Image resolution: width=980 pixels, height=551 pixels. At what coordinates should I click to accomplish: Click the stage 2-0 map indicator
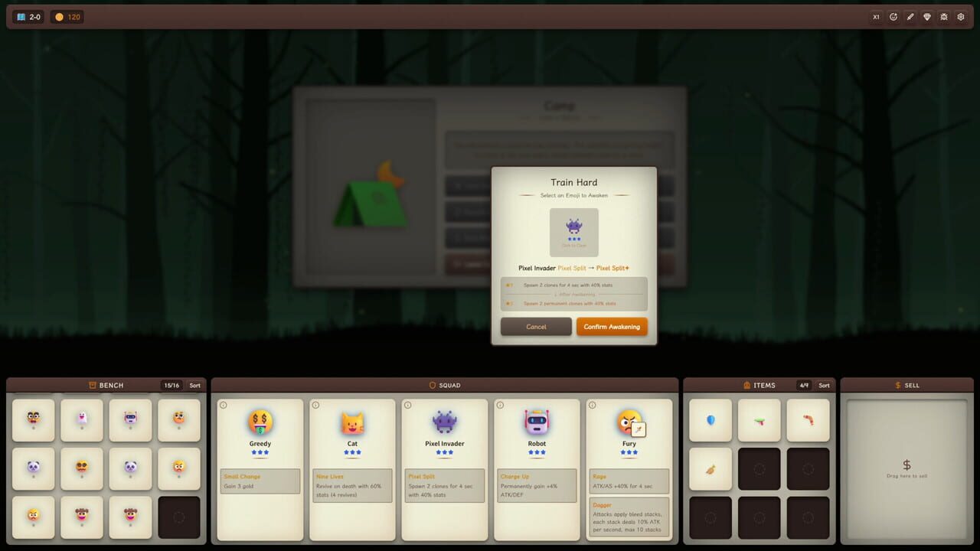pos(28,17)
